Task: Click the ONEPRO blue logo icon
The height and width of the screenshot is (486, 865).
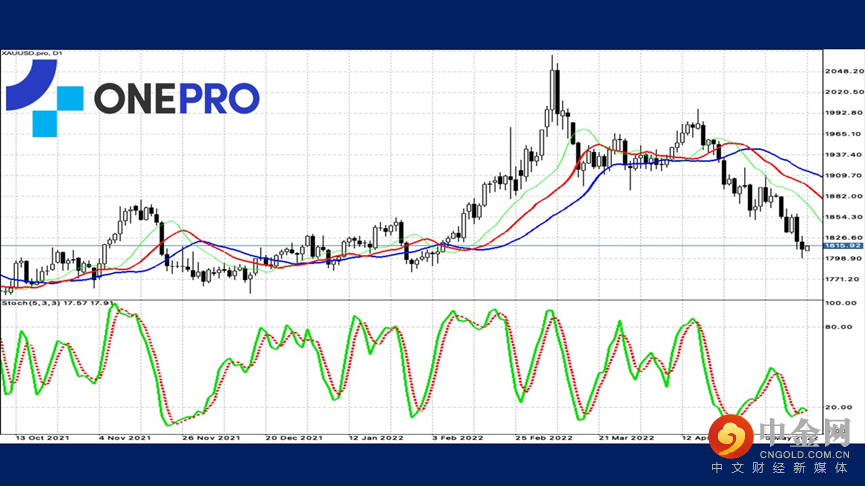Action: [x=44, y=98]
